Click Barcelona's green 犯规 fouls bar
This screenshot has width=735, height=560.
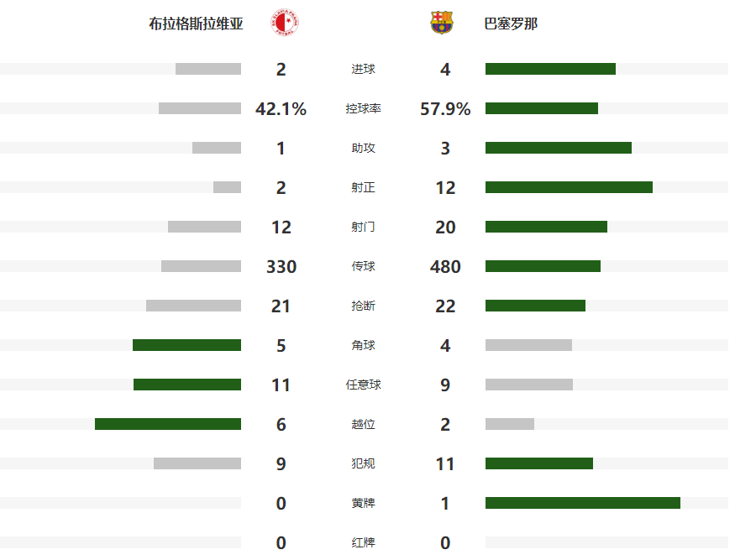[x=539, y=463]
